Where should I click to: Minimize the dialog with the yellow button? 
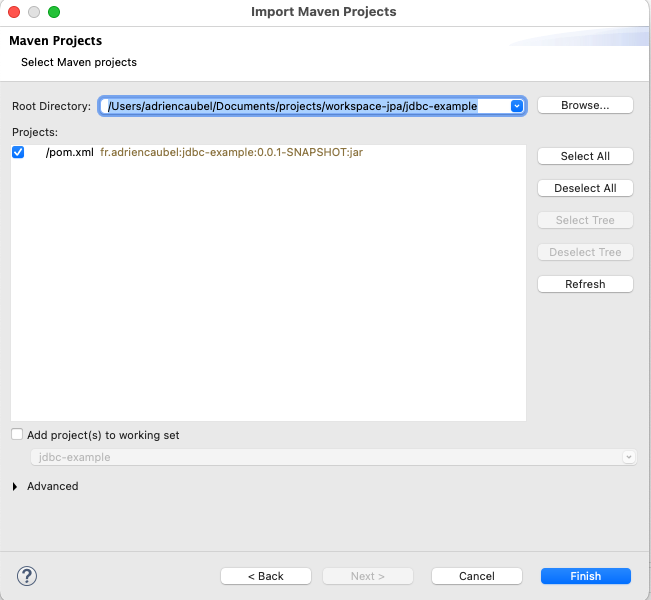point(34,12)
